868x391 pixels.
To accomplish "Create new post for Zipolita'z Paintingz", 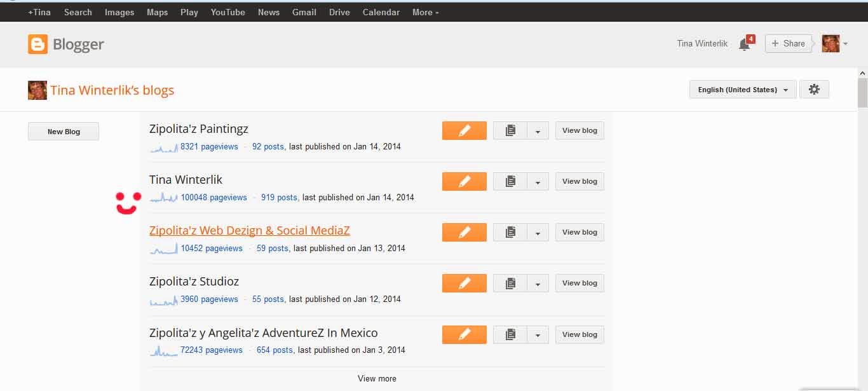I will [465, 130].
